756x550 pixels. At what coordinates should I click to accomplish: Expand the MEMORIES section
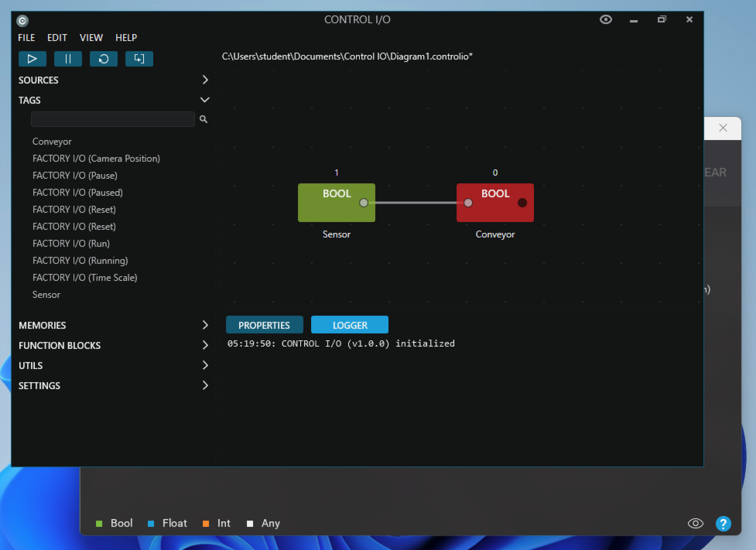coord(115,326)
